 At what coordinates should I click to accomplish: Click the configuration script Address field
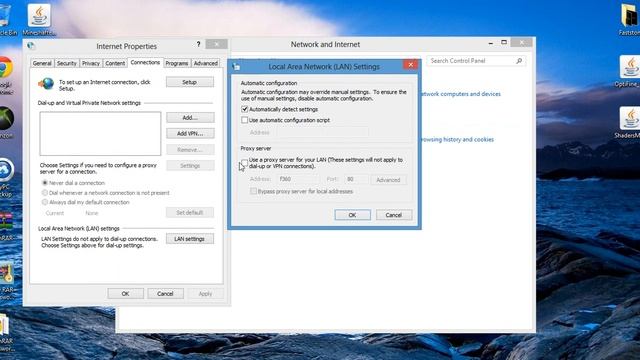pos(322,132)
